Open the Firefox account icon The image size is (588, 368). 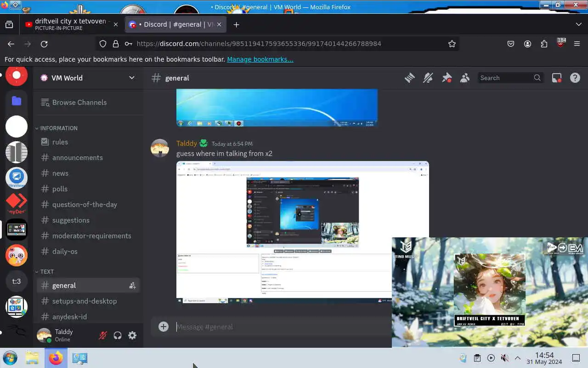527,44
